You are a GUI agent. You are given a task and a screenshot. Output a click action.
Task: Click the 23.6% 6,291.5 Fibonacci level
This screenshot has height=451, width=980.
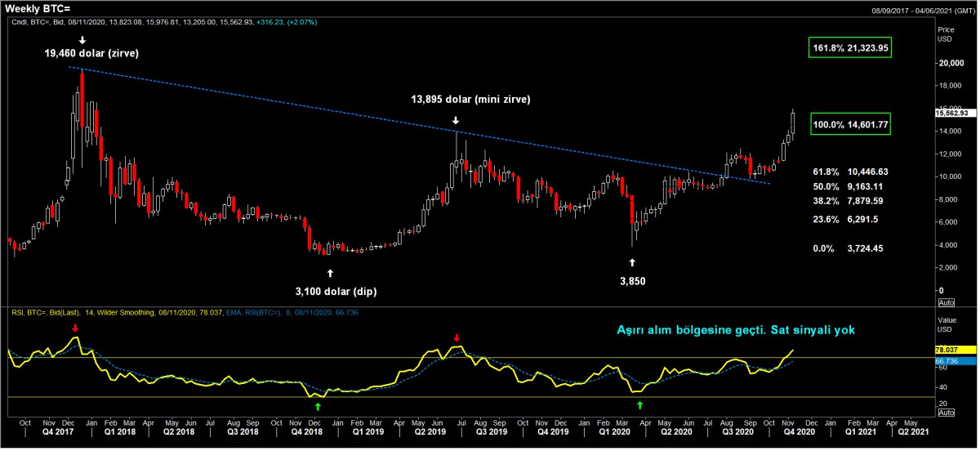tap(844, 219)
